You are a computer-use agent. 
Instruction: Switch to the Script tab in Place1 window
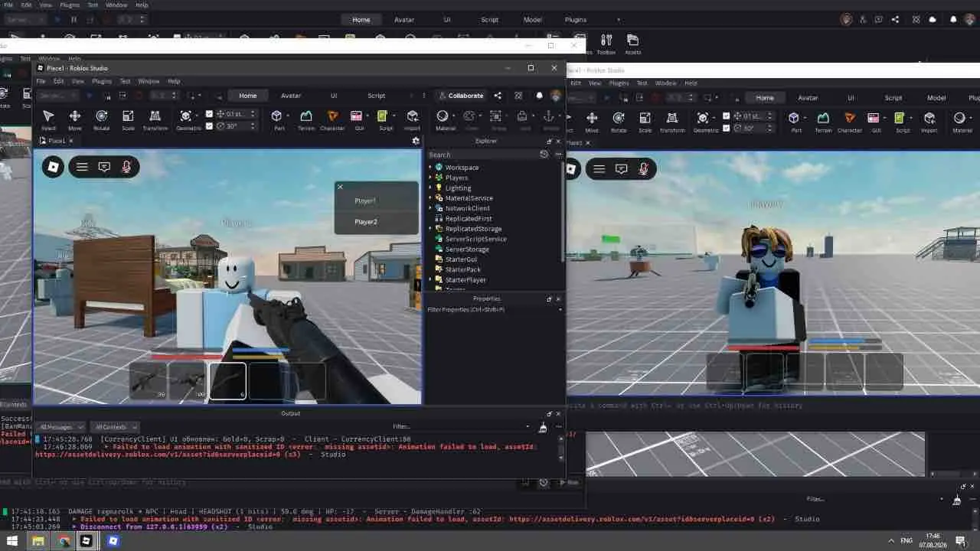(x=376, y=96)
